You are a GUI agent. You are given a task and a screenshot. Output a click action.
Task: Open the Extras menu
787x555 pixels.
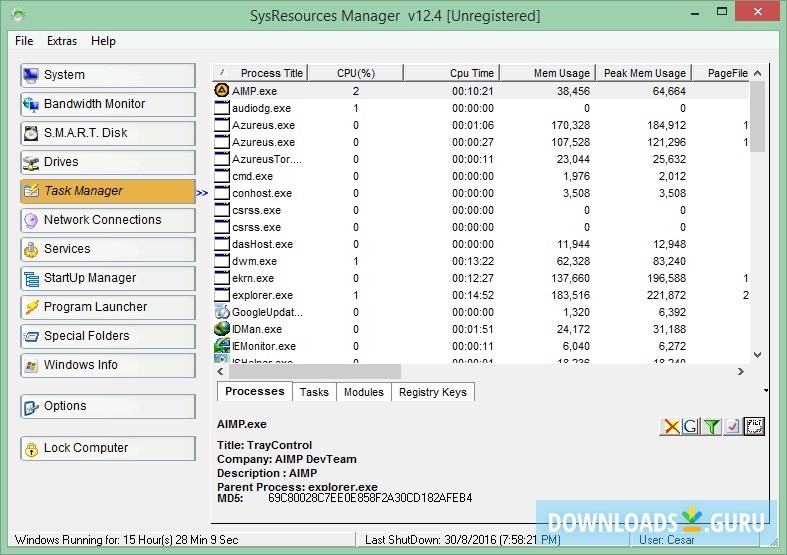click(x=62, y=41)
